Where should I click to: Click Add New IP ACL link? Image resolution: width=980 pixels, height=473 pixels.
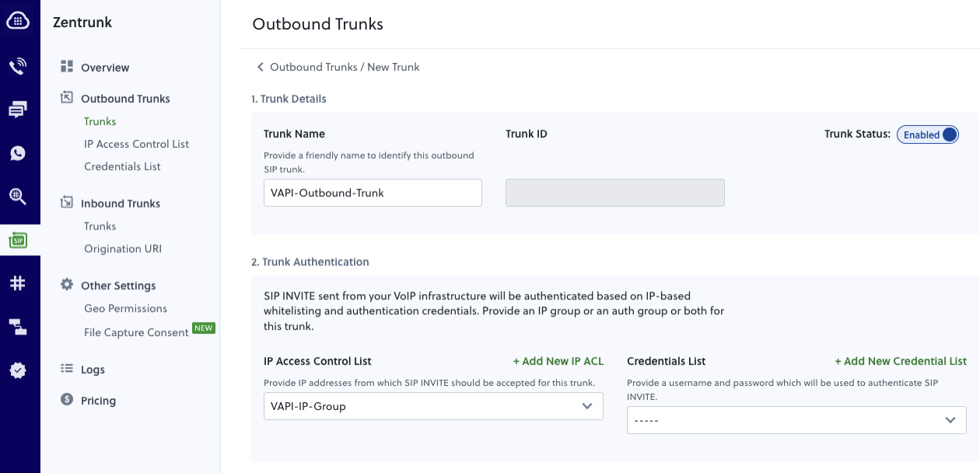tap(558, 361)
